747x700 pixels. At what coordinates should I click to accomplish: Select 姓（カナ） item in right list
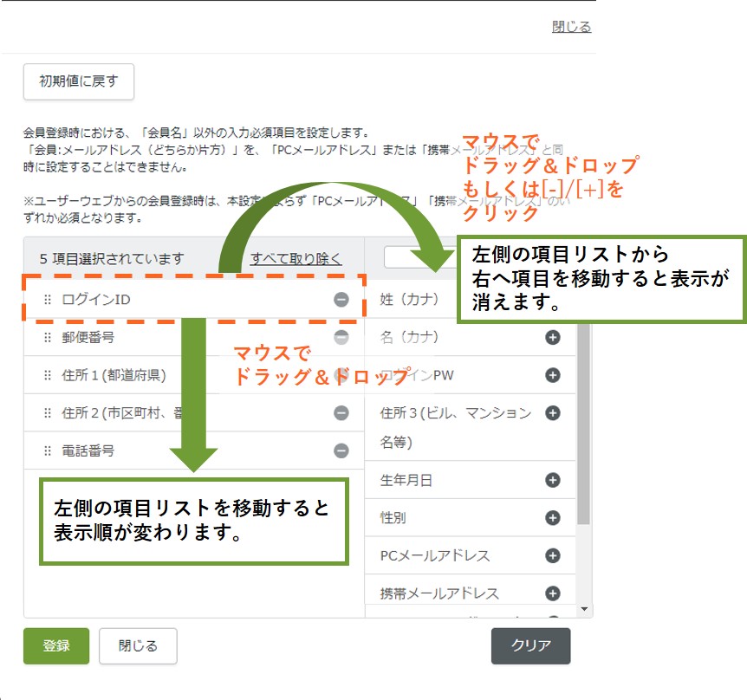pos(409,300)
